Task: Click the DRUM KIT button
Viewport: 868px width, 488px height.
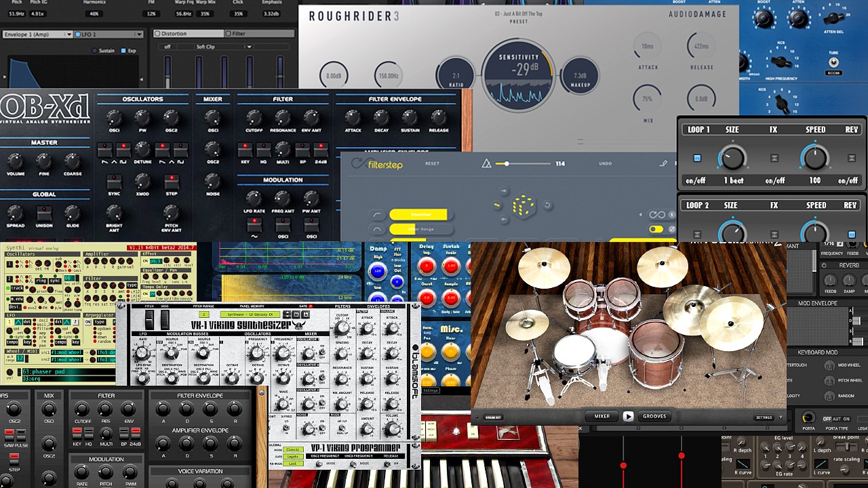Action: pos(493,418)
